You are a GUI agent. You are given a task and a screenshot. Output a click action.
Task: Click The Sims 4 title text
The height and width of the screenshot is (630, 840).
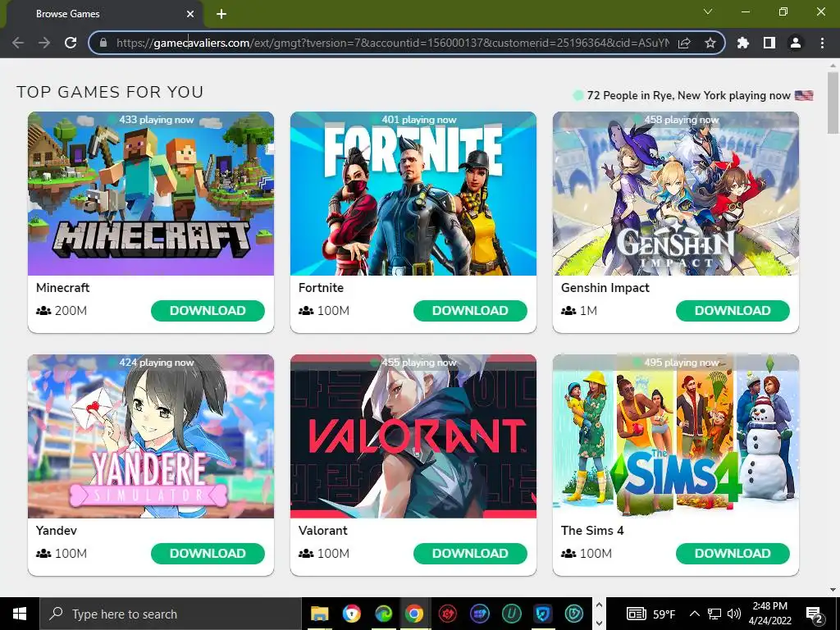tap(592, 531)
